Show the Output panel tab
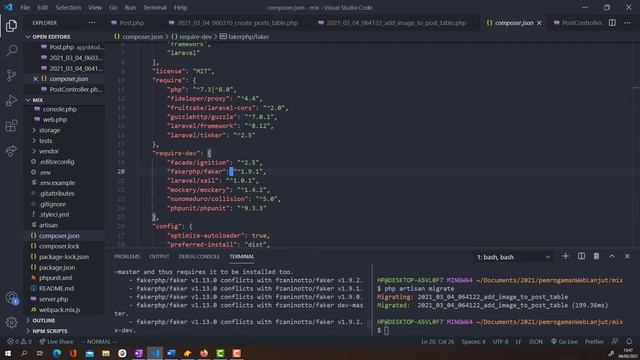Viewport: 640px width, 360px height. [x=159, y=257]
